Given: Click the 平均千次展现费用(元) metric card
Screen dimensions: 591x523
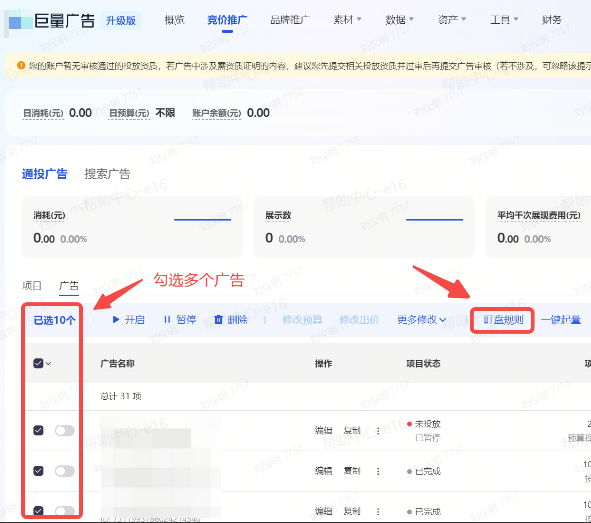Looking at the screenshot, I should [539, 227].
